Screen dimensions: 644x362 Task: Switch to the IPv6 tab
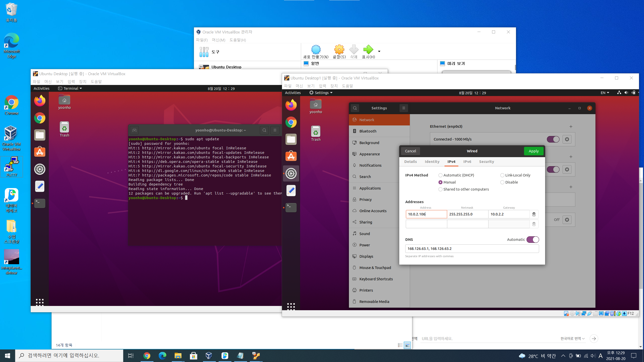467,162
